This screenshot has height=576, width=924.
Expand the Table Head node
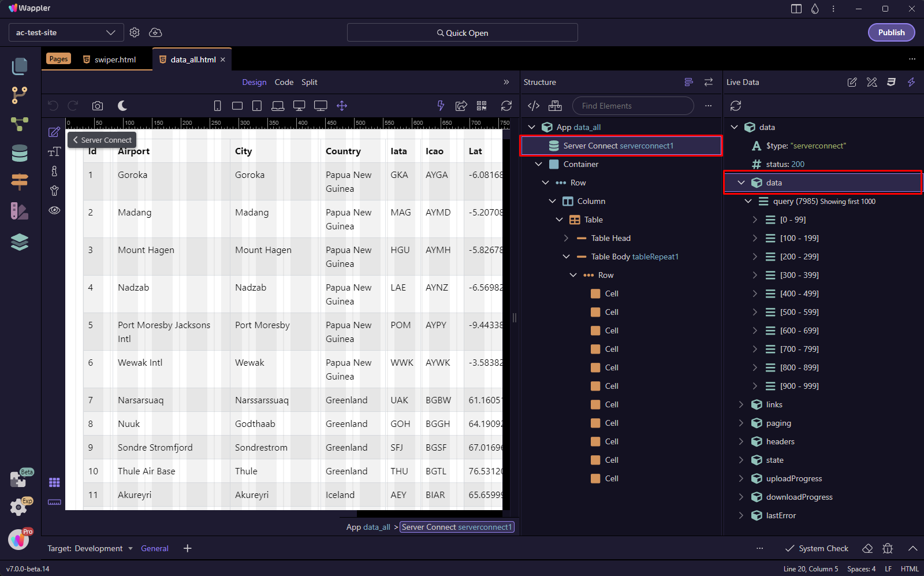[567, 238]
